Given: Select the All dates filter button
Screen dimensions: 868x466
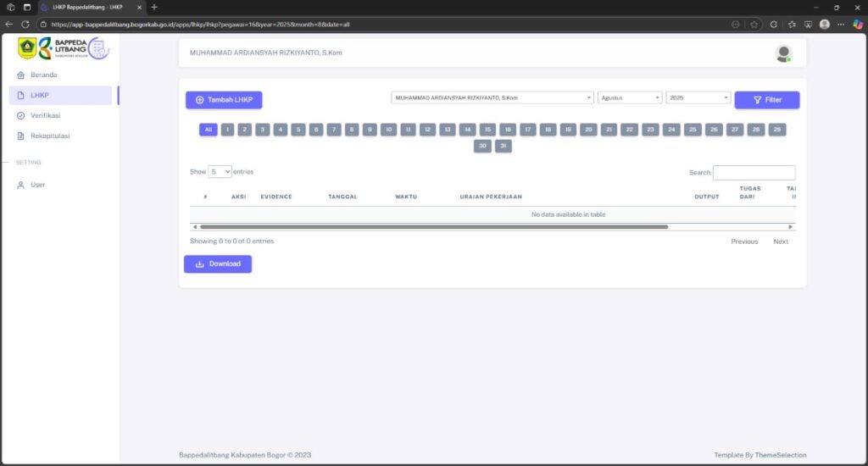Looking at the screenshot, I should 208,130.
